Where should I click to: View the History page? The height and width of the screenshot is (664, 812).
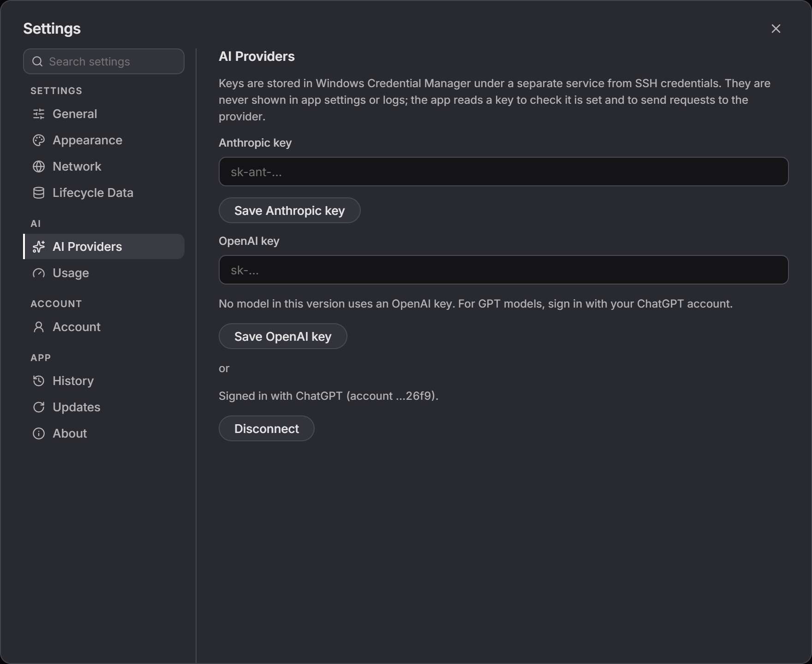coord(104,381)
